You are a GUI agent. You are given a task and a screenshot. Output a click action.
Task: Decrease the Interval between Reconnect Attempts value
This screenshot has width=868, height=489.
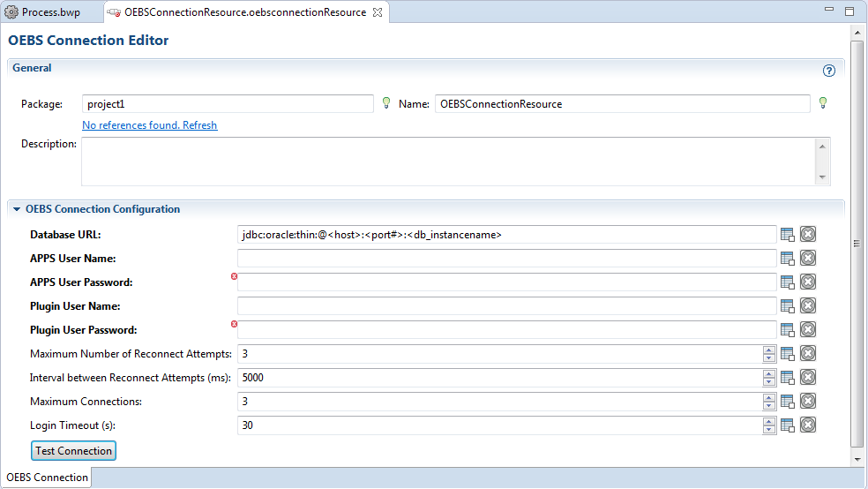pyautogui.click(x=769, y=381)
